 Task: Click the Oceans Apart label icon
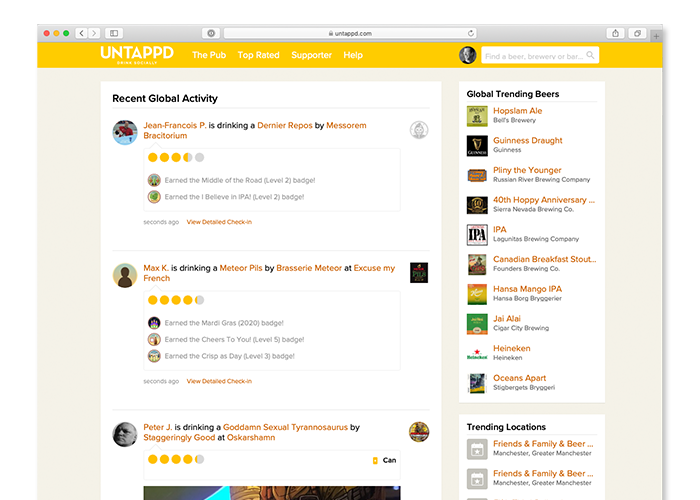tap(477, 383)
